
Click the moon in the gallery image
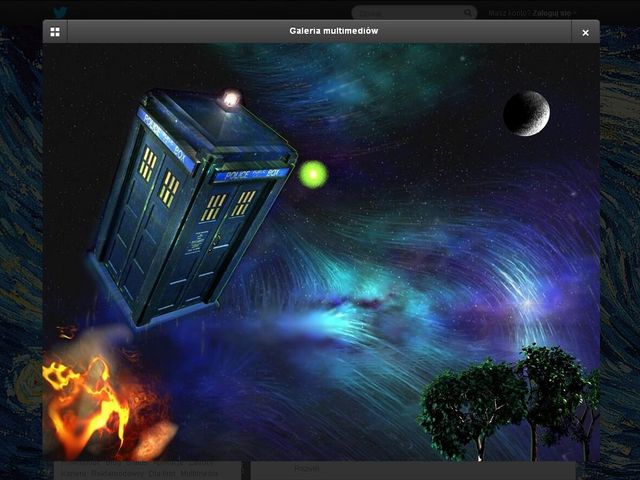point(526,113)
